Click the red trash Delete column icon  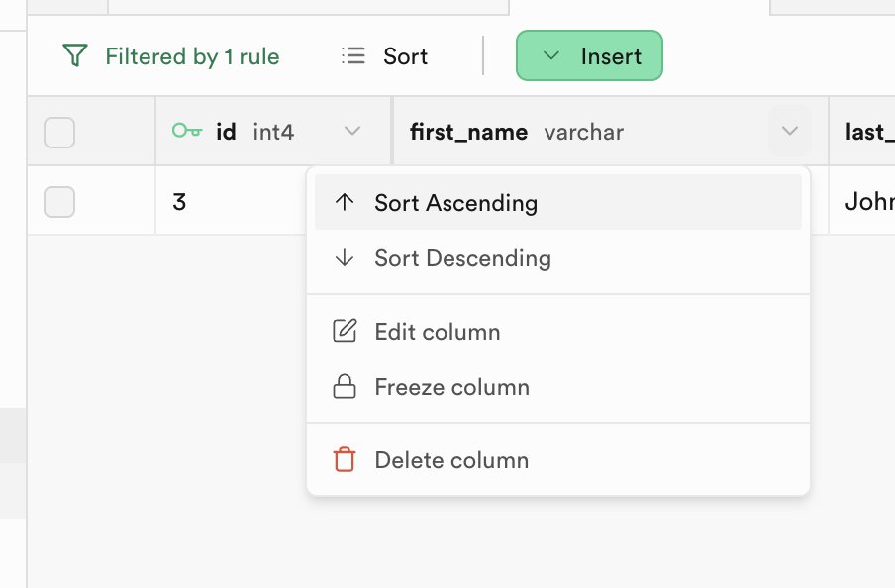(x=345, y=459)
